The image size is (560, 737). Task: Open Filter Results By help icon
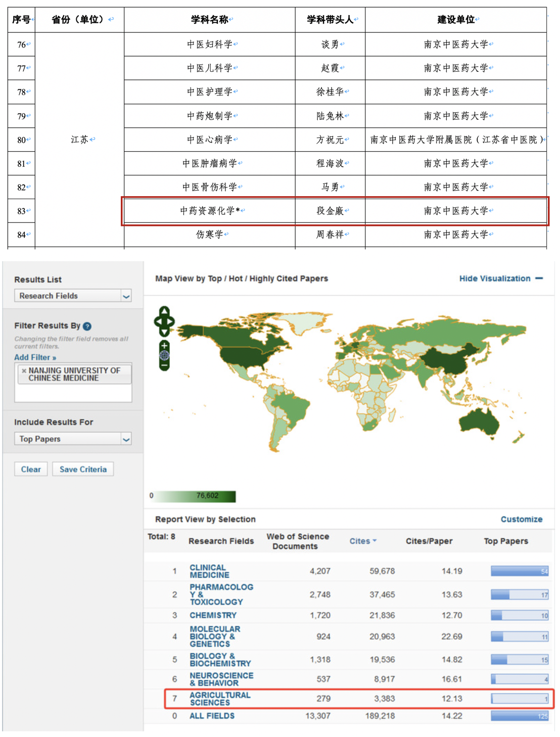click(x=87, y=326)
